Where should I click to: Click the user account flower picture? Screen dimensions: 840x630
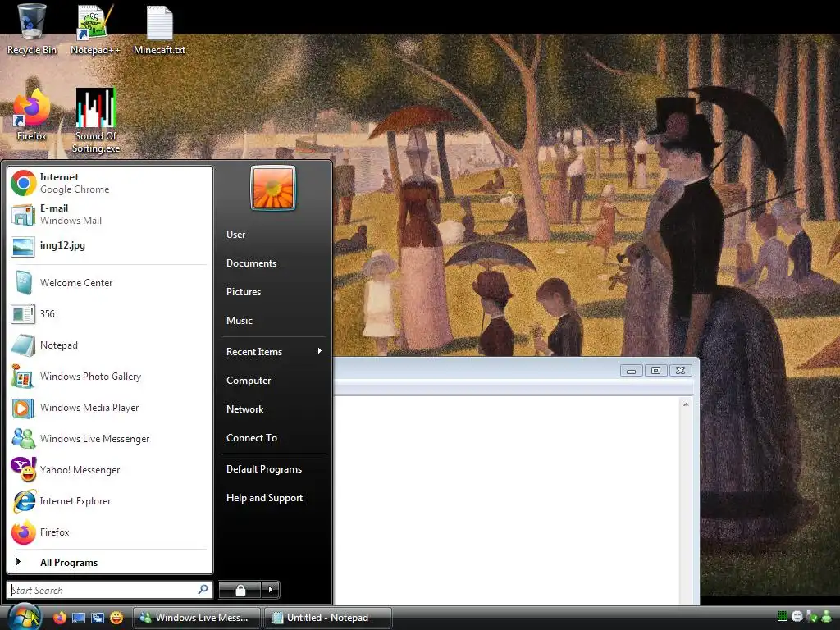273,188
